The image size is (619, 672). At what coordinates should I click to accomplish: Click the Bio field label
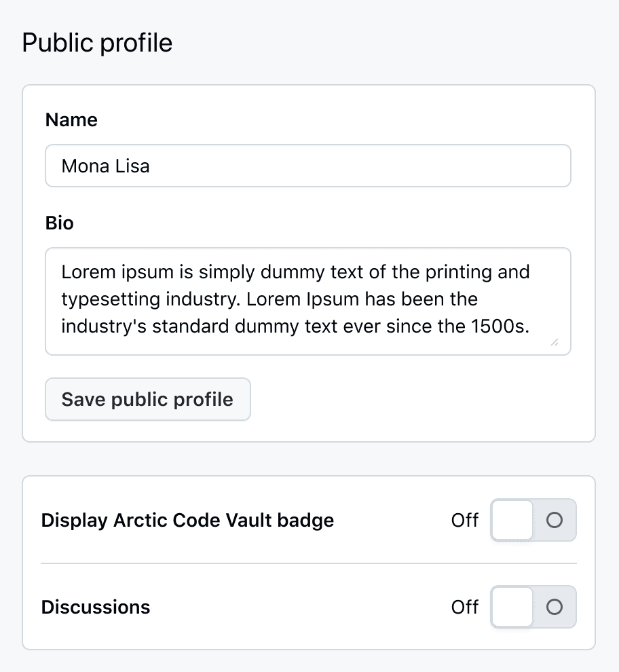click(59, 223)
